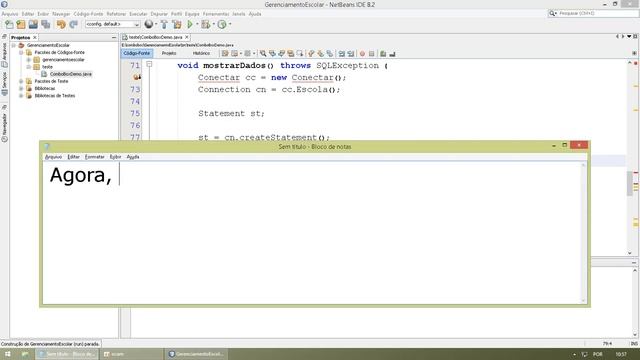Screen dimensions: 640x360
Task: Click the NetBeans editor vertical scrollbar
Action: coord(630,157)
